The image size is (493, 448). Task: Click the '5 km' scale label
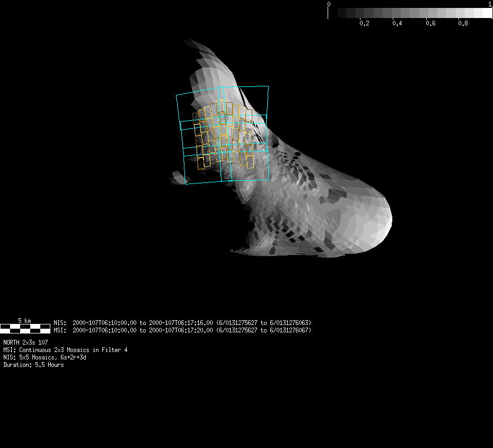point(24,320)
